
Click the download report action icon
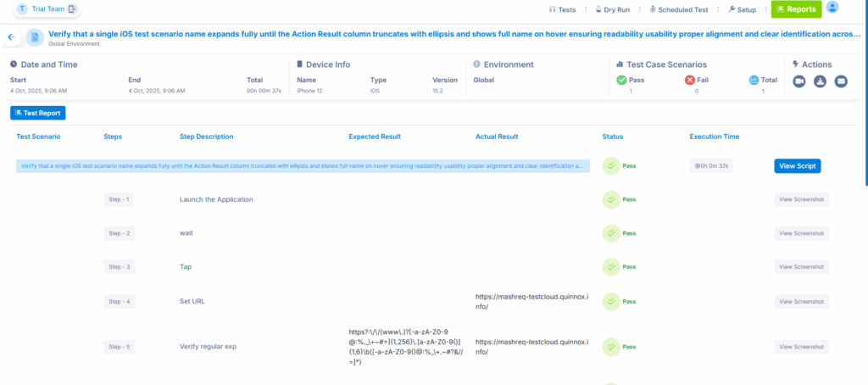820,81
